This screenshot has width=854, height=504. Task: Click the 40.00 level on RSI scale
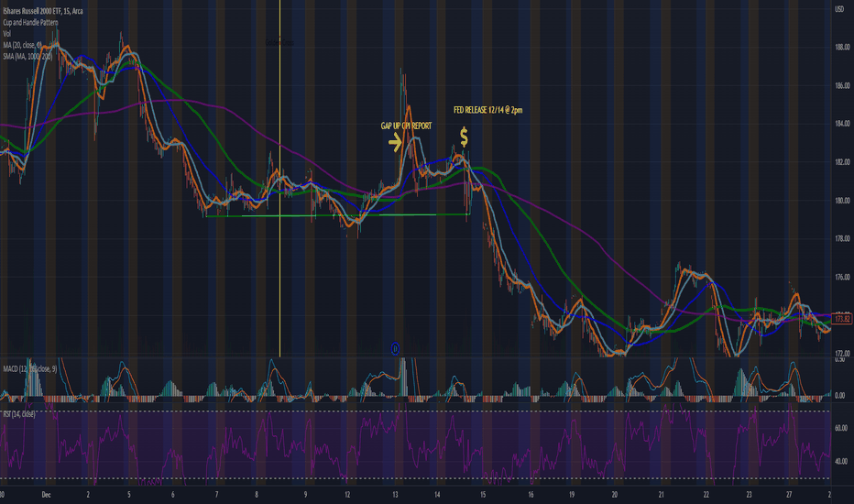(x=840, y=462)
